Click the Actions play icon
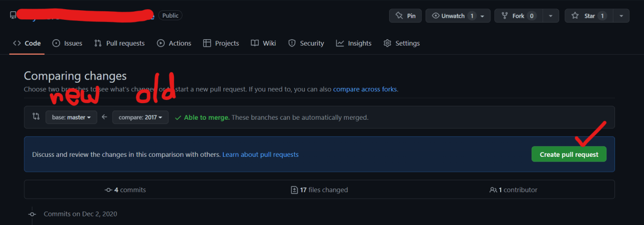 pos(160,43)
